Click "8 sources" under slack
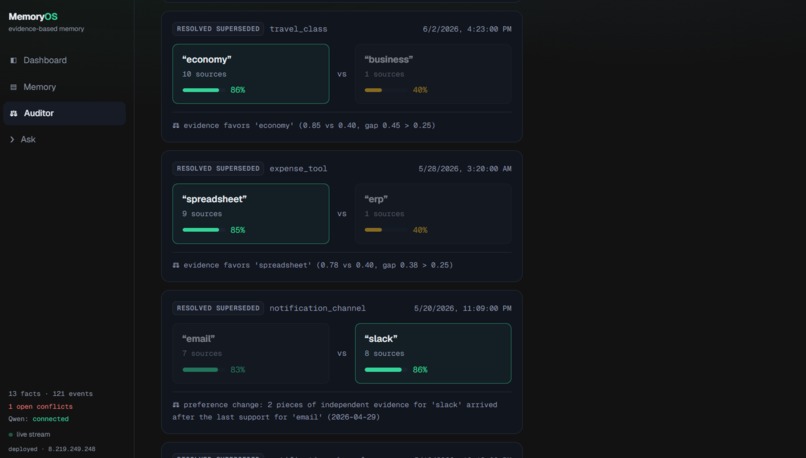This screenshot has width=806, height=458. 384,354
